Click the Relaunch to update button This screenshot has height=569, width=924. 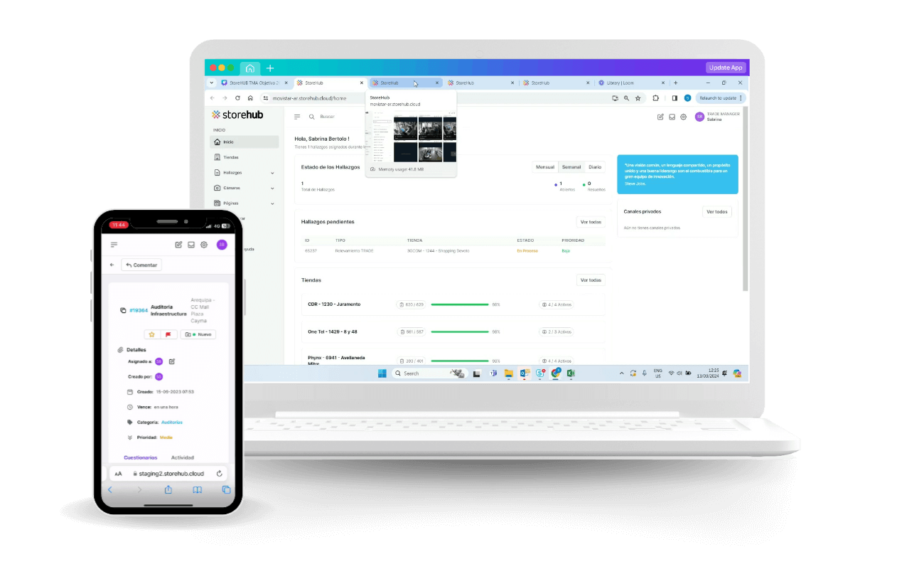(x=720, y=98)
